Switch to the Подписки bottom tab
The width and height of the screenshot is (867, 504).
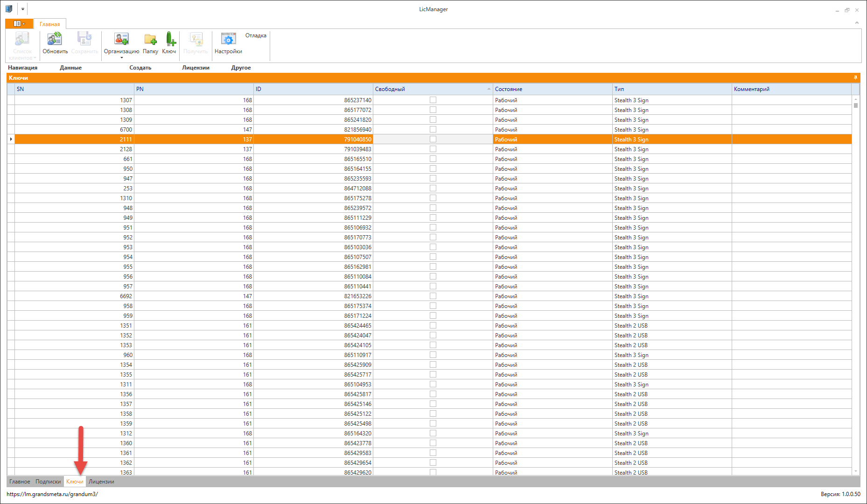(x=48, y=482)
